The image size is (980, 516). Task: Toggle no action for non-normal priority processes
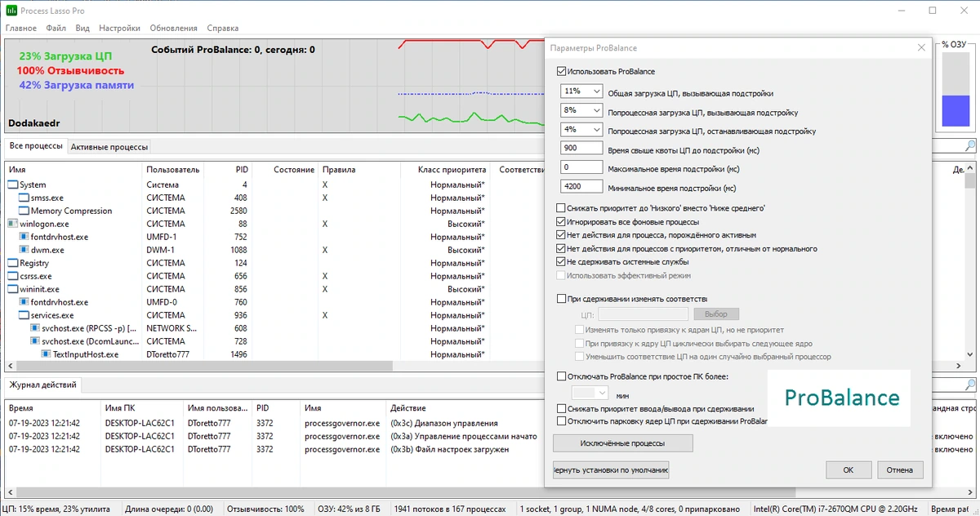[x=561, y=248]
